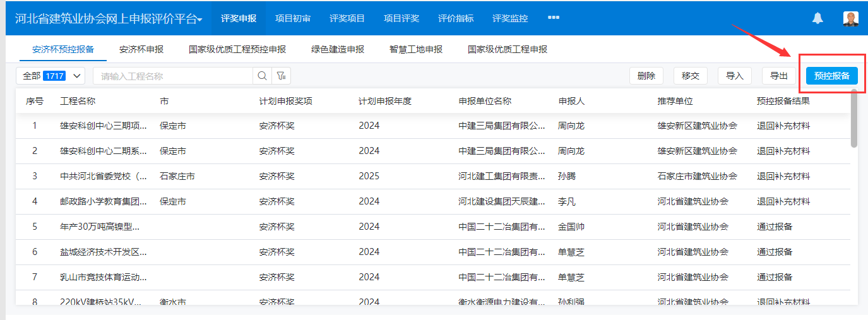The height and width of the screenshot is (320, 868).
Task: Click the 导出 button
Action: coord(779,76)
